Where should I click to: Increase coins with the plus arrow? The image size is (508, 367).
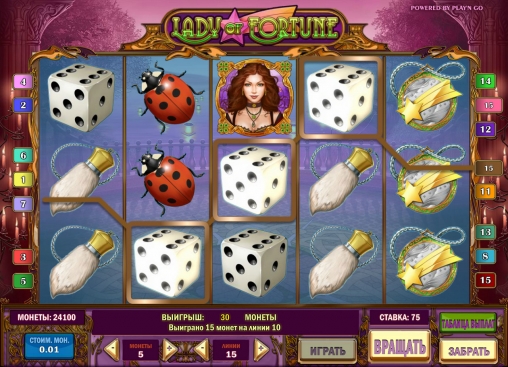click(170, 349)
